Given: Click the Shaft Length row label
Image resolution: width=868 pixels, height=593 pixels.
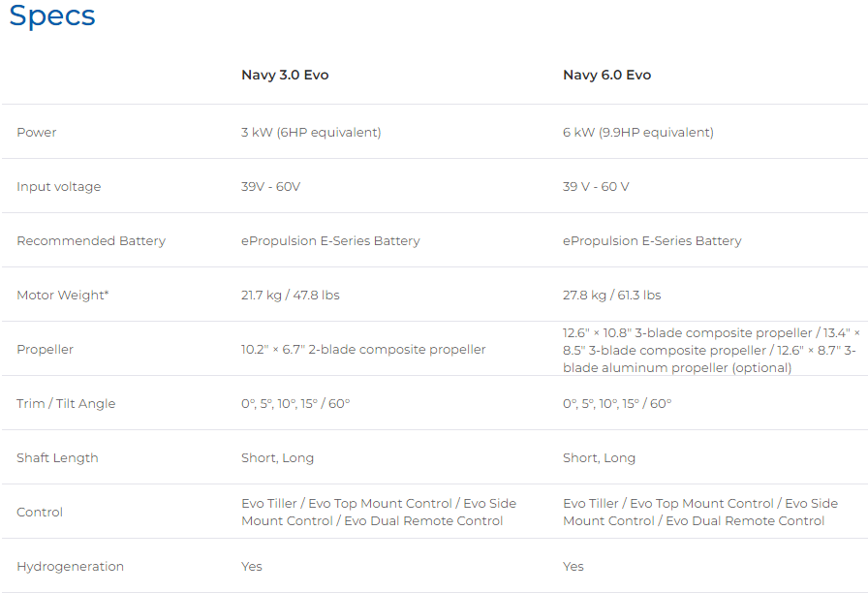Looking at the screenshot, I should click(x=57, y=457).
